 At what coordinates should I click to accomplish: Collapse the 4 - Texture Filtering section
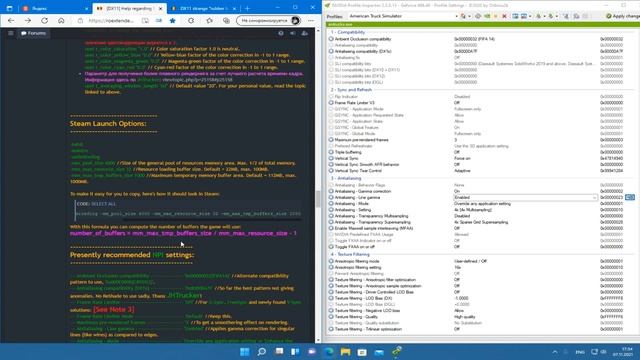pyautogui.click(x=350, y=254)
